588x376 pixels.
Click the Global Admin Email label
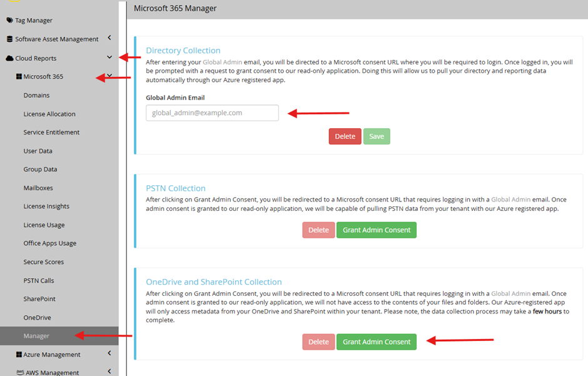(x=175, y=98)
